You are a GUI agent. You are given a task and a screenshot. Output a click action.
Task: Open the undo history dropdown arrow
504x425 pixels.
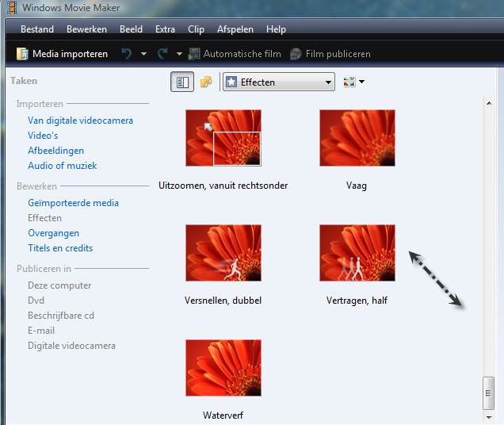tap(143, 54)
